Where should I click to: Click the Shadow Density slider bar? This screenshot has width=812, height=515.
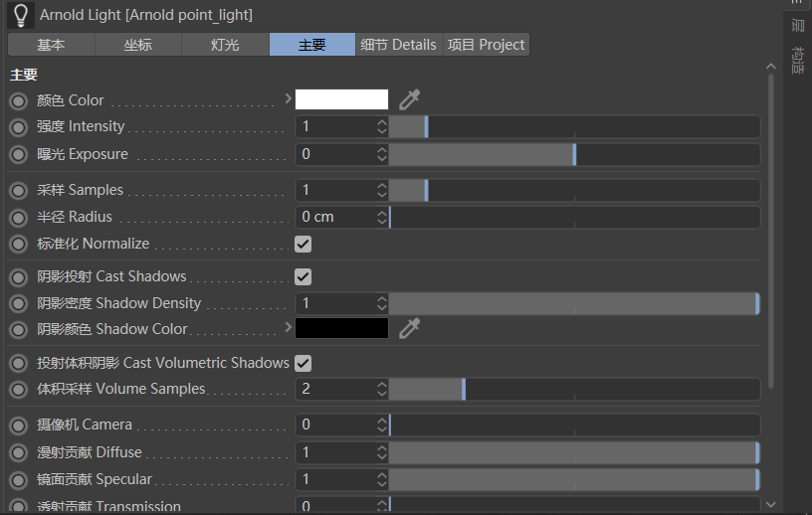click(x=574, y=303)
